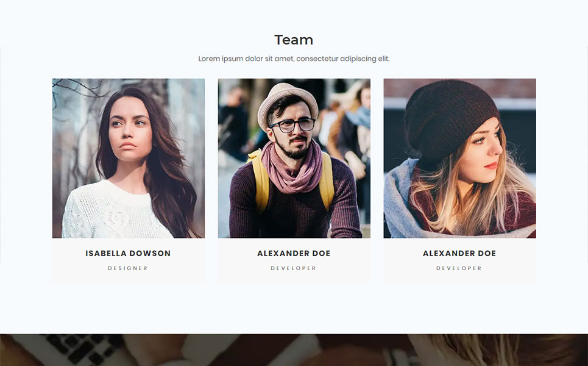The height and width of the screenshot is (366, 588).
Task: Click the Isabella Dowson portrait photo
Action: click(128, 158)
